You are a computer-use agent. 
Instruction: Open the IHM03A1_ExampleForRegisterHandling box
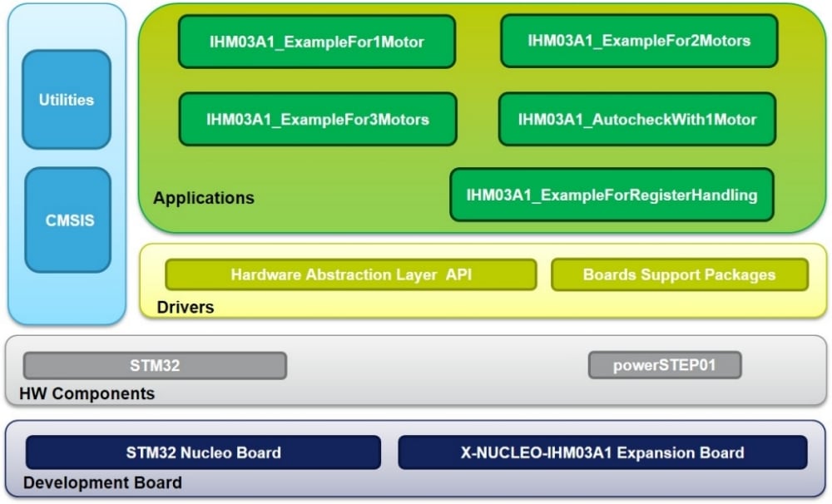click(x=612, y=195)
